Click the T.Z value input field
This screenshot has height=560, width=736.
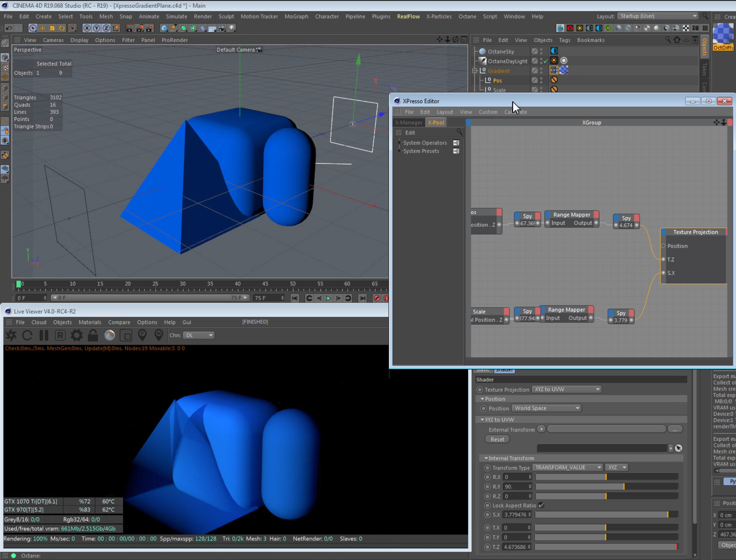coord(515,547)
